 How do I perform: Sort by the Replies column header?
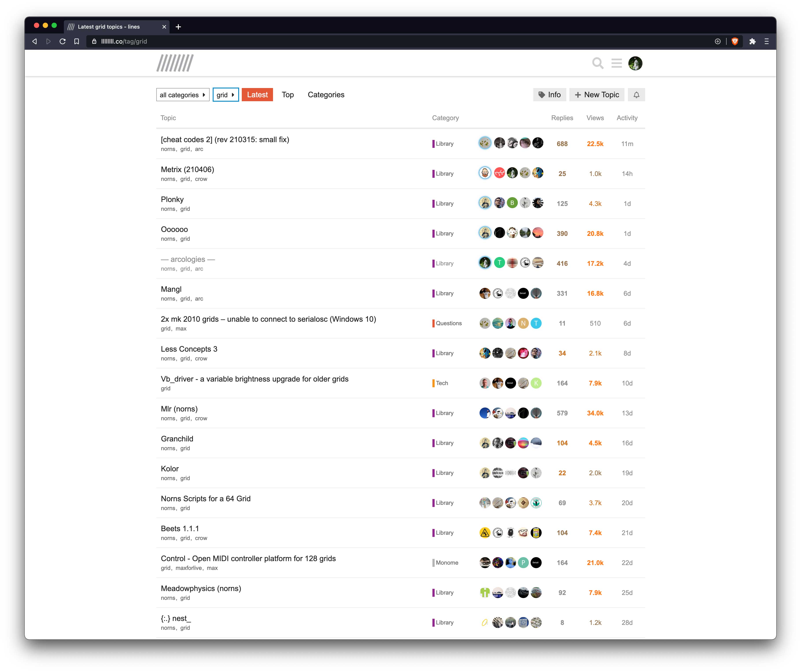tap(562, 118)
